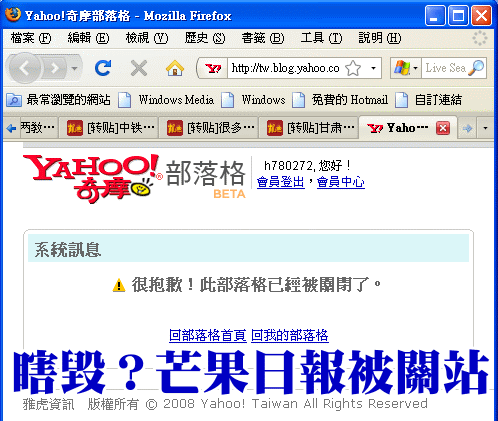The width and height of the screenshot is (498, 421).
Task: Switch to the partially visible 秀教 tab
Action: point(38,128)
